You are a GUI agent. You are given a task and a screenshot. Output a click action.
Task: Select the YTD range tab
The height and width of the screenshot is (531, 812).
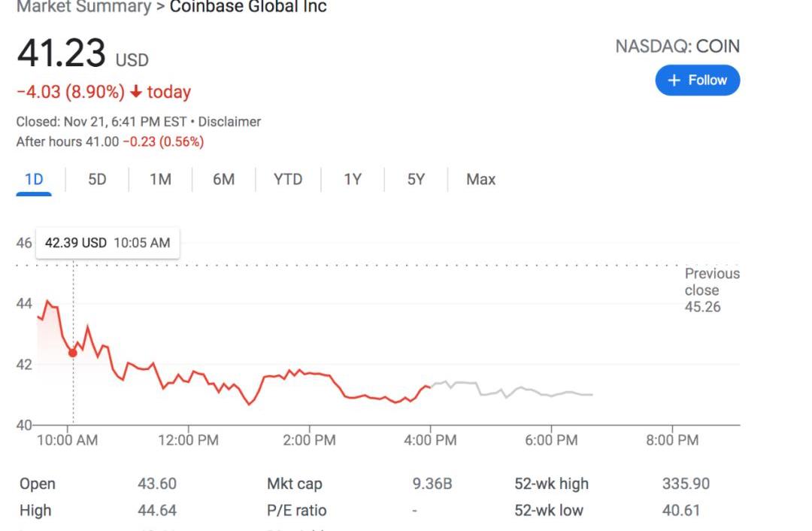pos(287,180)
